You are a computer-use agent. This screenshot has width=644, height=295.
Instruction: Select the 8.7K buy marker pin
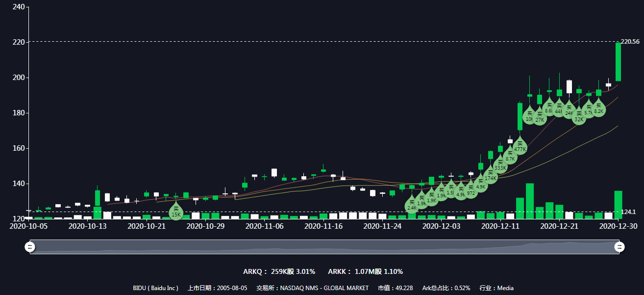[x=510, y=157]
